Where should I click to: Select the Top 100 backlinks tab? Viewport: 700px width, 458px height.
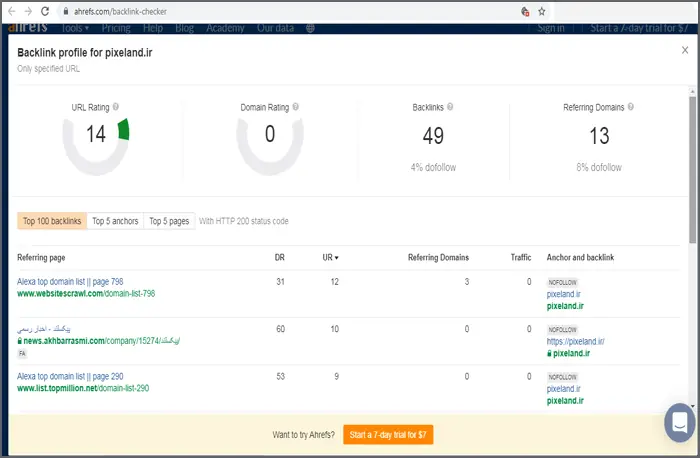(x=52, y=221)
